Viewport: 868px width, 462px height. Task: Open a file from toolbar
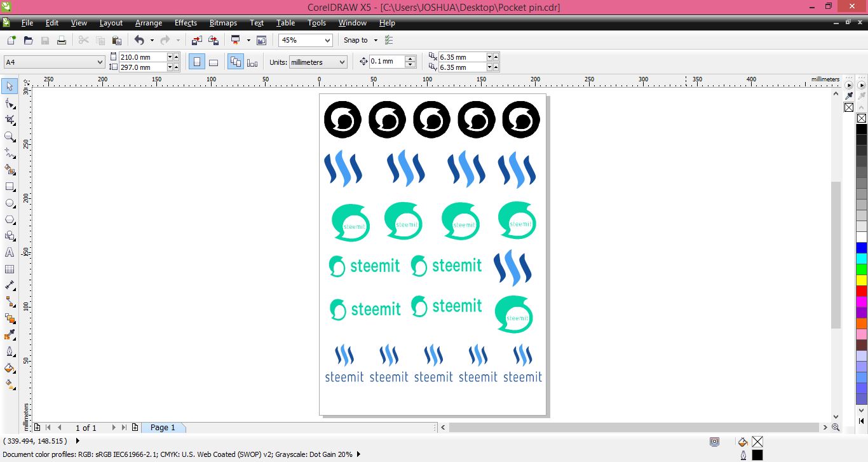(x=28, y=40)
